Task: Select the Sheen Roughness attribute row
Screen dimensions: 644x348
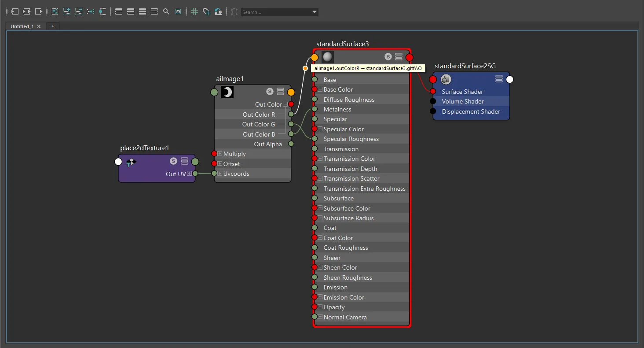Action: pyautogui.click(x=362, y=278)
